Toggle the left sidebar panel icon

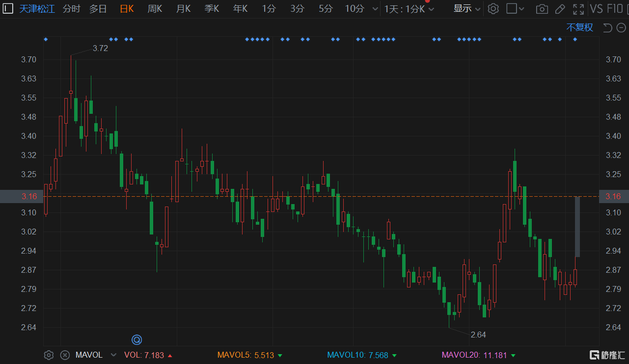(8, 8)
